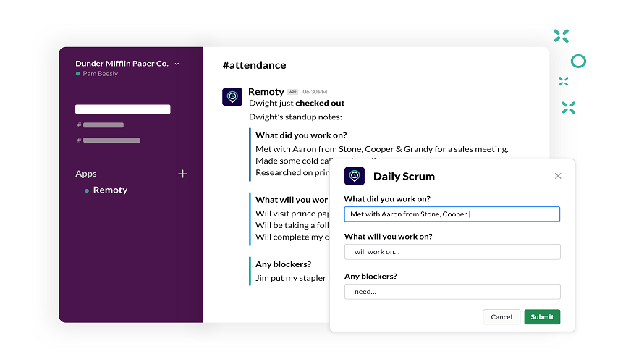
Task: Select the highlighted white channel in the sidebar
Action: pyautogui.click(x=122, y=109)
